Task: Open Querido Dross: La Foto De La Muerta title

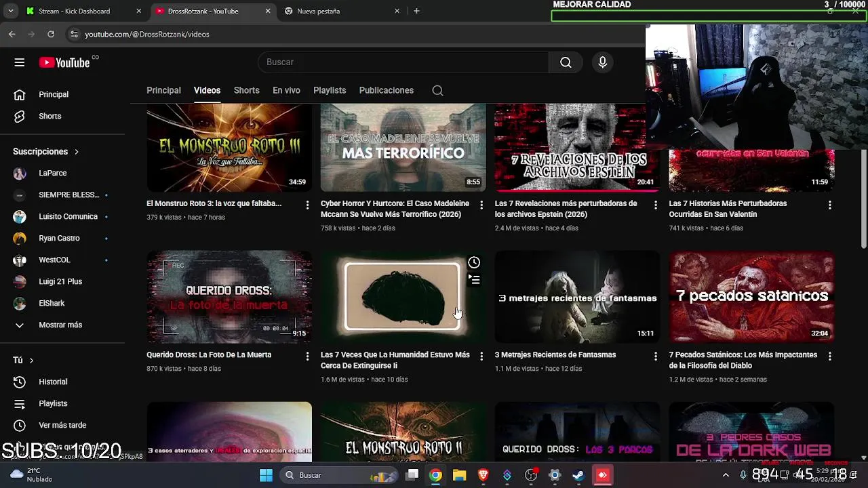Action: (x=209, y=355)
